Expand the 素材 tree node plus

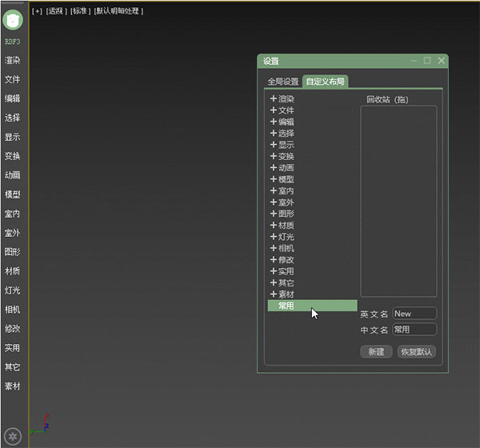[x=274, y=294]
